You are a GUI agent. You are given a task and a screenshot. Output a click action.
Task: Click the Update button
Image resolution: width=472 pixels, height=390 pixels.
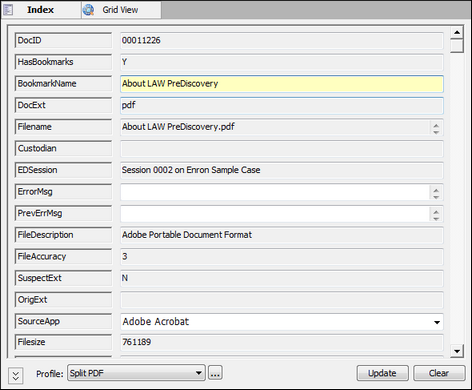pos(382,373)
